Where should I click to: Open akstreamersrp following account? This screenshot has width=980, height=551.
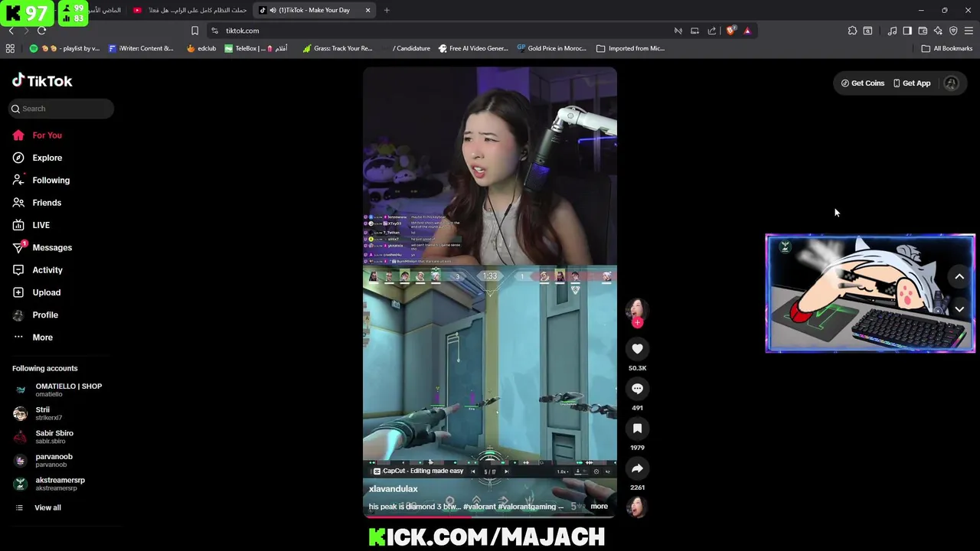coord(49,484)
